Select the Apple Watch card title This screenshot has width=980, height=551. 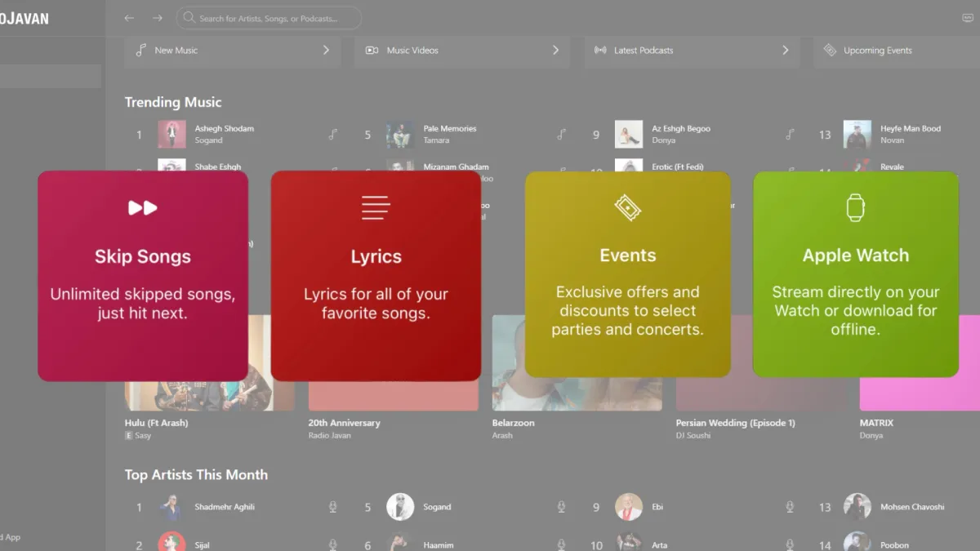coord(855,256)
